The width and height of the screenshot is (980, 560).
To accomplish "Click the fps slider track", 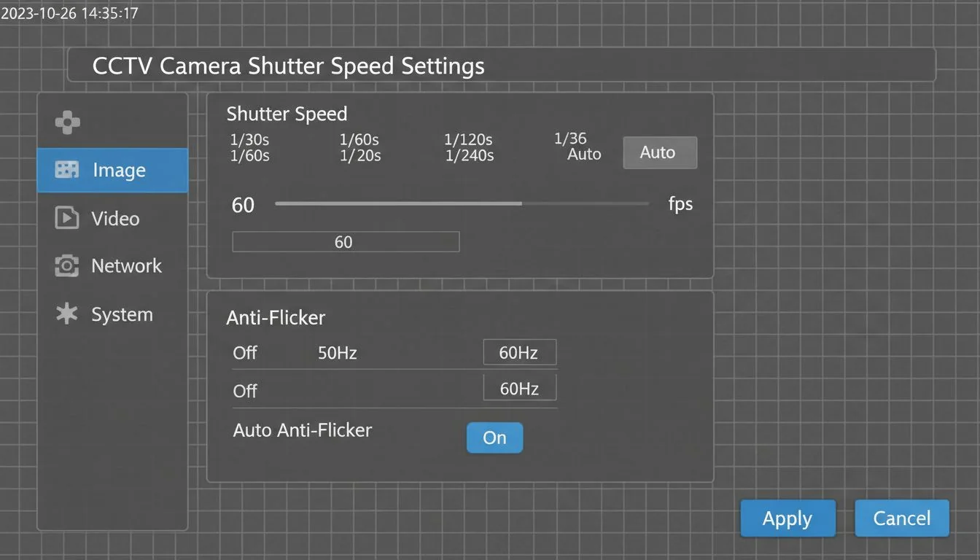I will [462, 203].
